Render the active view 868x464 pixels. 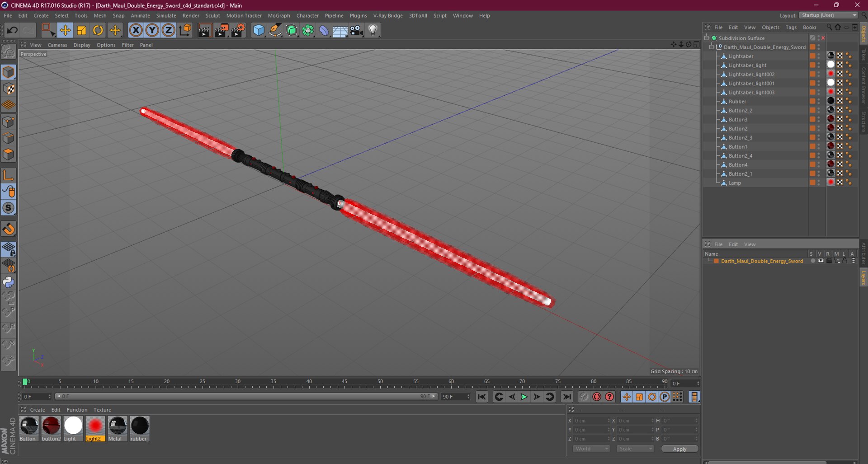point(204,30)
